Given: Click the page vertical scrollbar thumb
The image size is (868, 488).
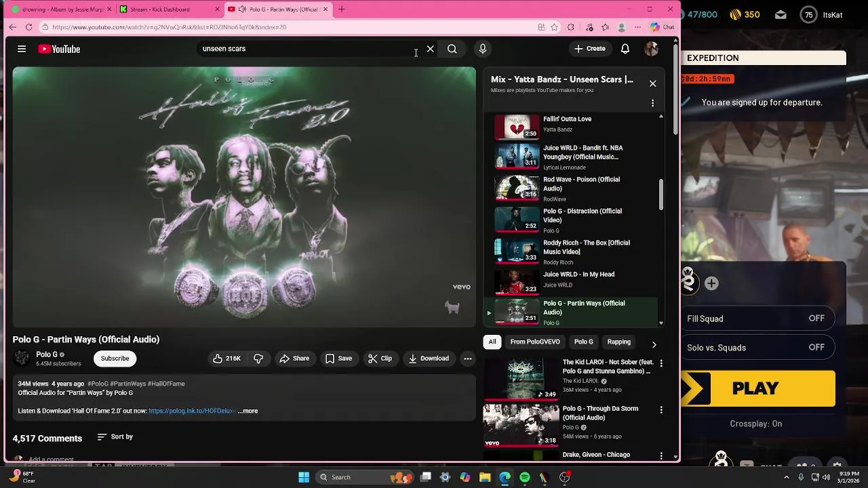Looking at the screenshot, I should point(675,88).
